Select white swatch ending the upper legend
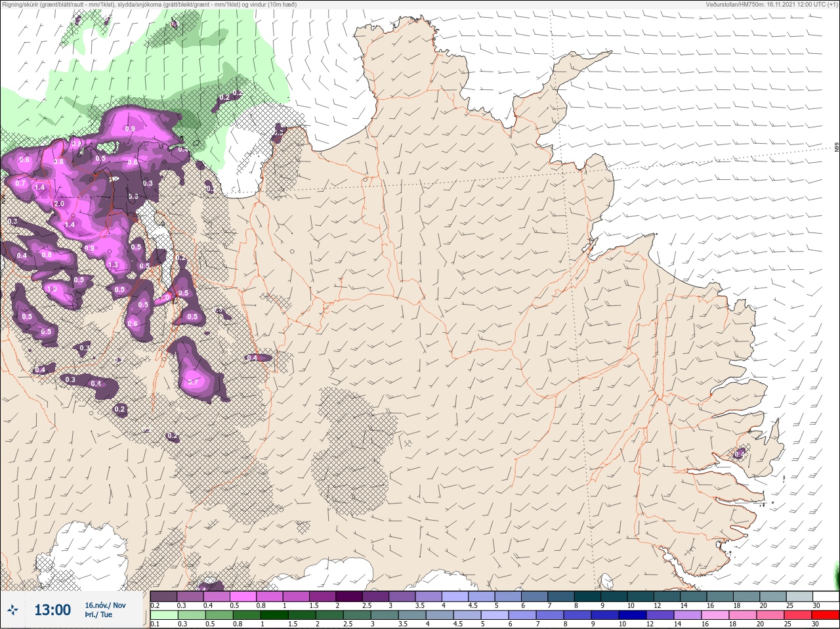Viewport: 840px width, 629px height. pos(825,596)
